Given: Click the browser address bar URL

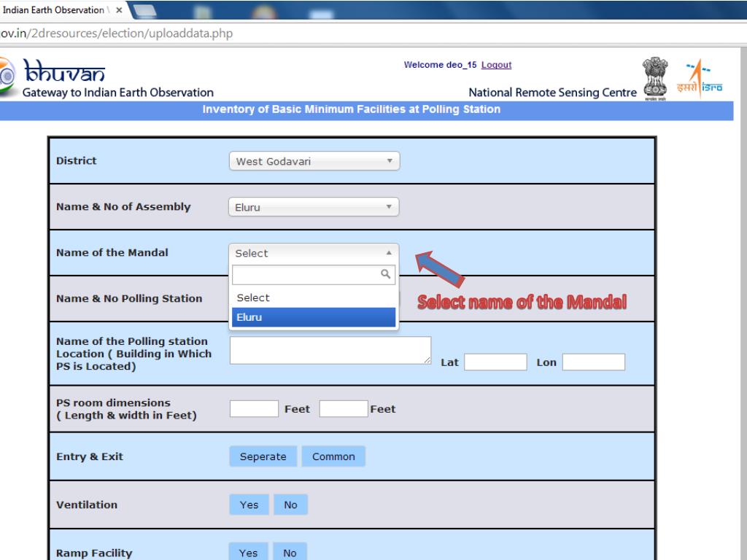Looking at the screenshot, I should point(116,34).
